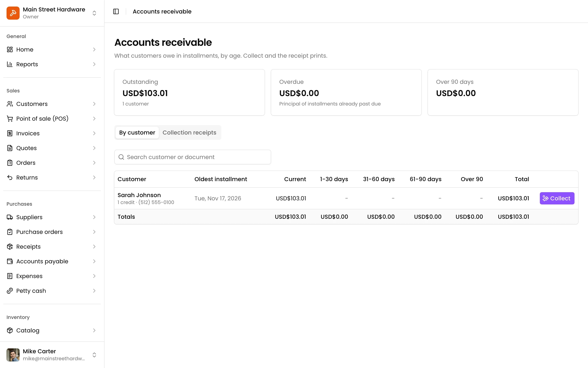The height and width of the screenshot is (368, 588).
Task: Open Mike Carter account menu chevrons
Action: point(94,355)
